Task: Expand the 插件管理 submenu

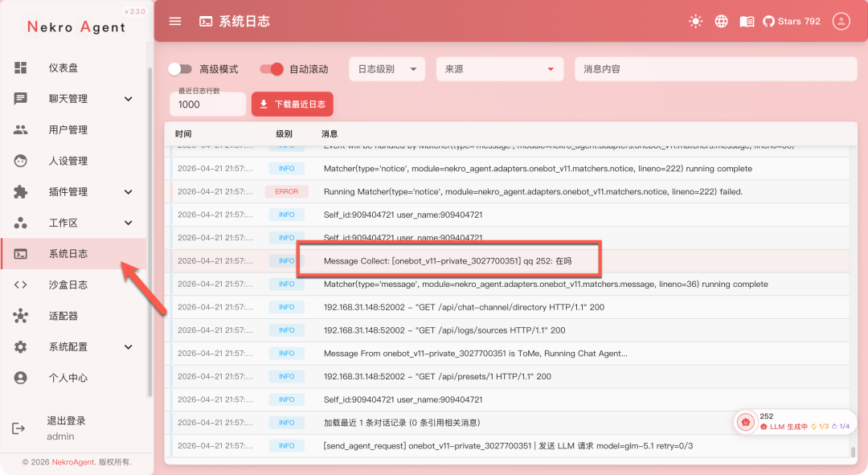Action: [128, 192]
